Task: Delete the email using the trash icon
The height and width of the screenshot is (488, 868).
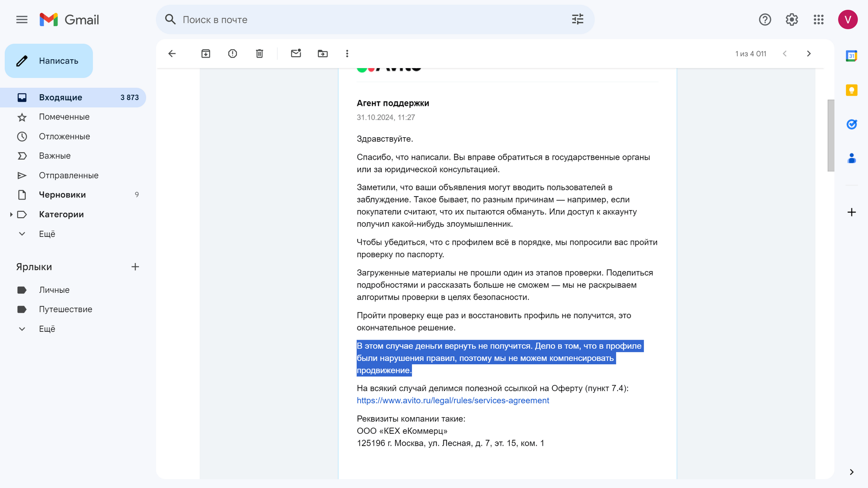Action: pos(259,53)
